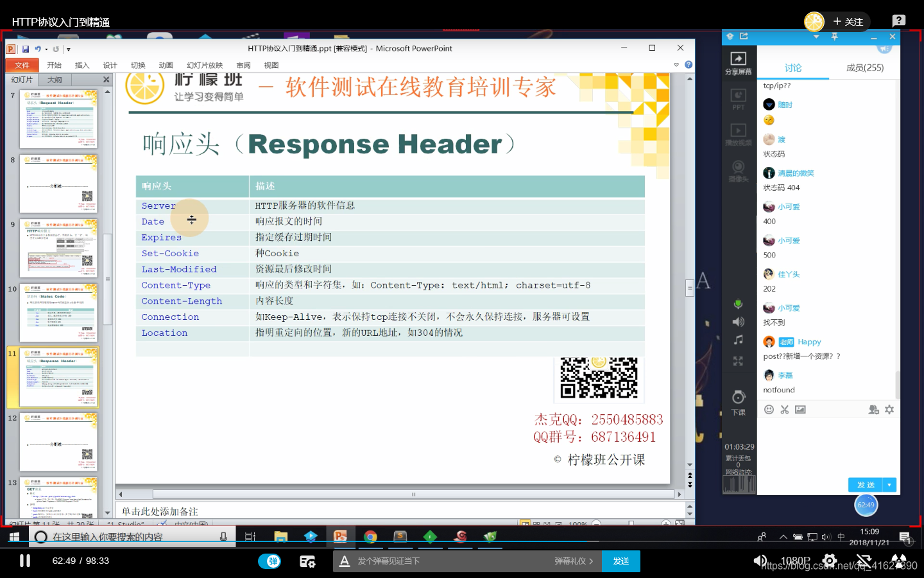Pause the video playback

[25, 561]
